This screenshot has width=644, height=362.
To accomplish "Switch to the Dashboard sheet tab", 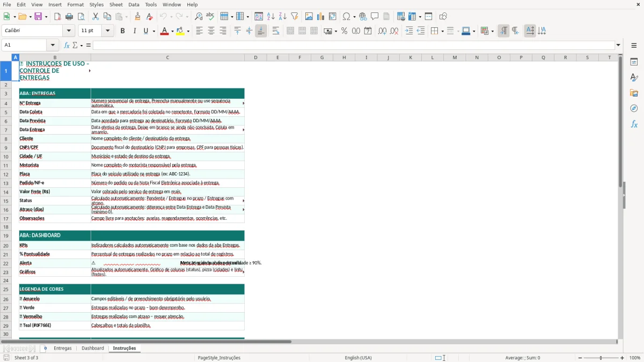I will point(93,348).
